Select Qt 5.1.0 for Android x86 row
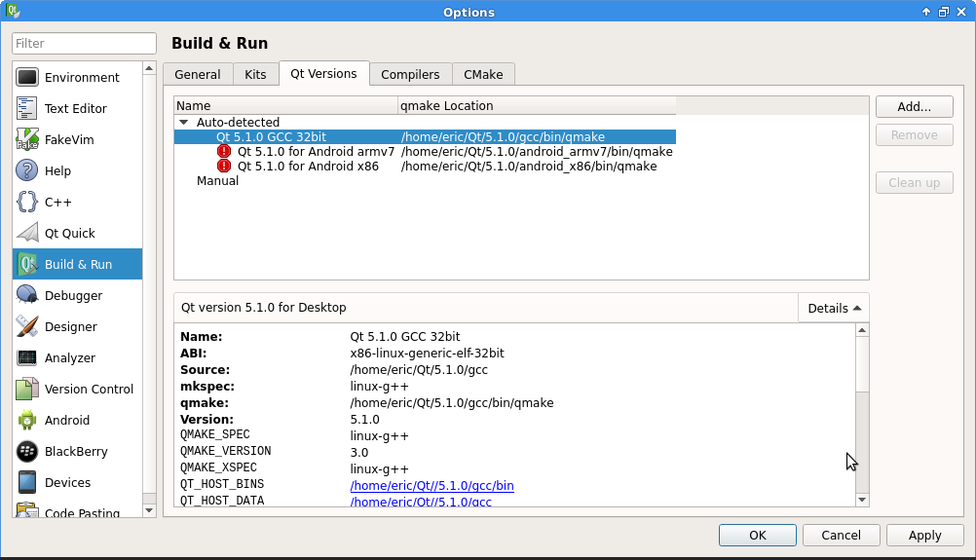 click(425, 167)
